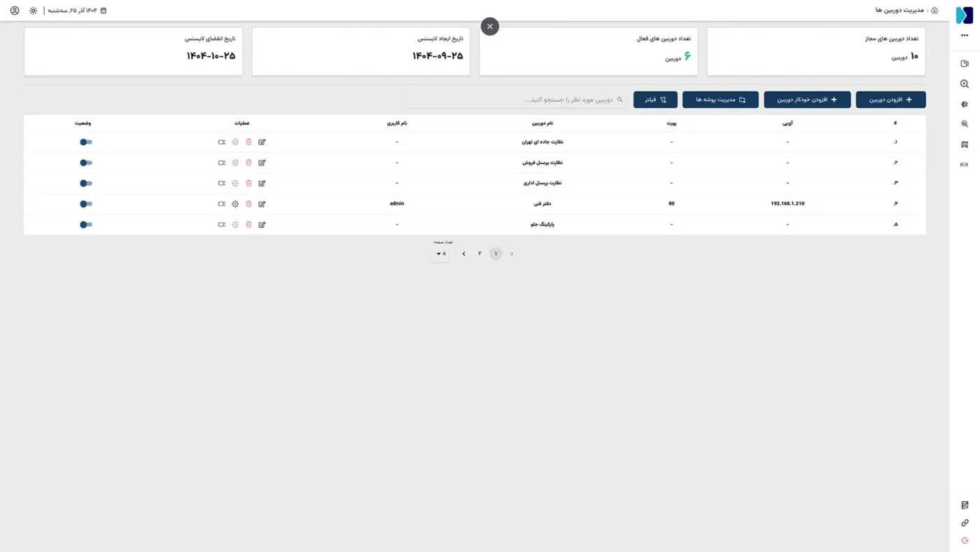Image resolution: width=980 pixels, height=552 pixels.
Task: Select page 1 in pagination
Action: pos(496,254)
